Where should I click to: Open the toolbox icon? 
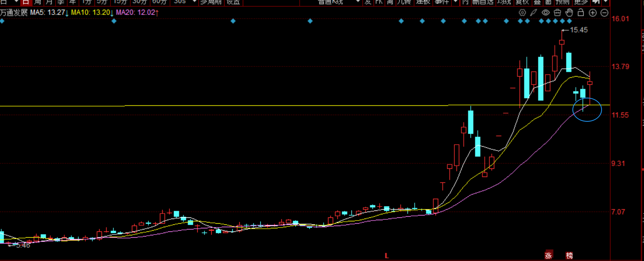point(557,13)
